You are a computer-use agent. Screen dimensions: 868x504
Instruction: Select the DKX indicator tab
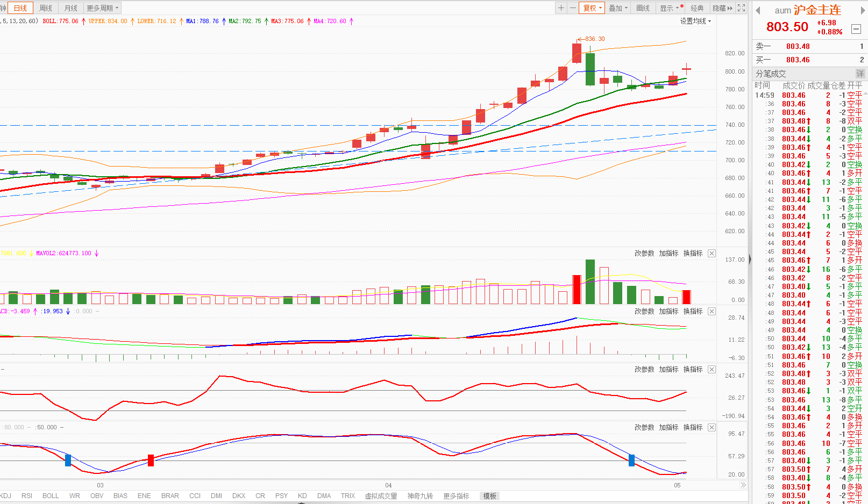click(239, 496)
